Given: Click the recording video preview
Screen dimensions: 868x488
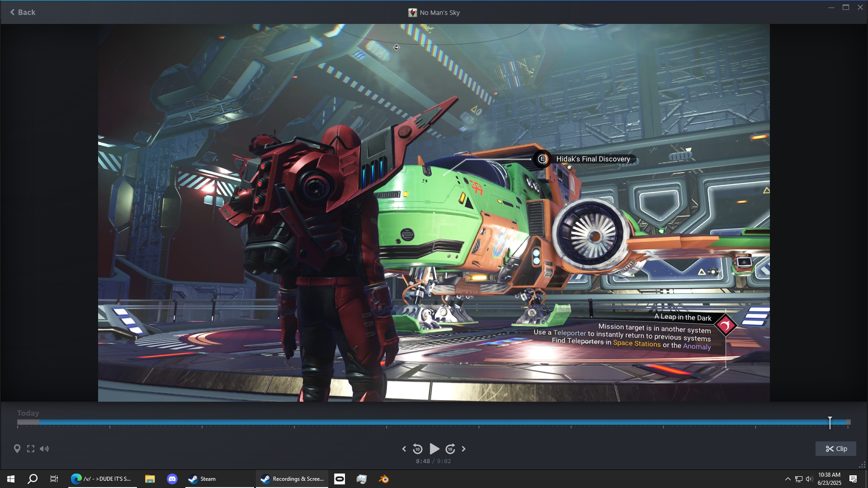Looking at the screenshot, I should point(434,212).
